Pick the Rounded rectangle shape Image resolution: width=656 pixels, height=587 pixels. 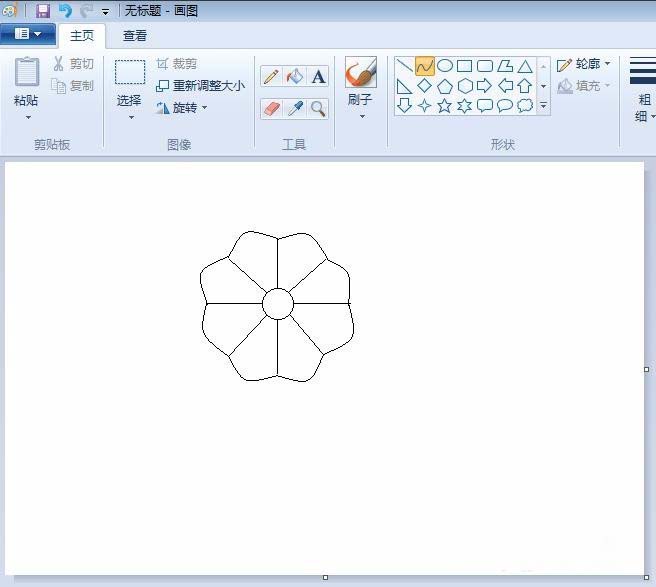(485, 66)
